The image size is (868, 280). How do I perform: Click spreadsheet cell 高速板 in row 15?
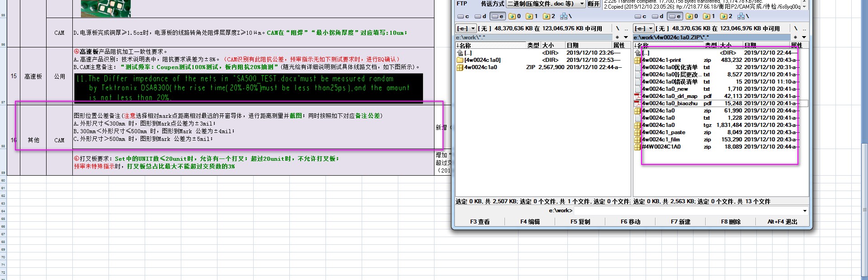click(x=33, y=76)
